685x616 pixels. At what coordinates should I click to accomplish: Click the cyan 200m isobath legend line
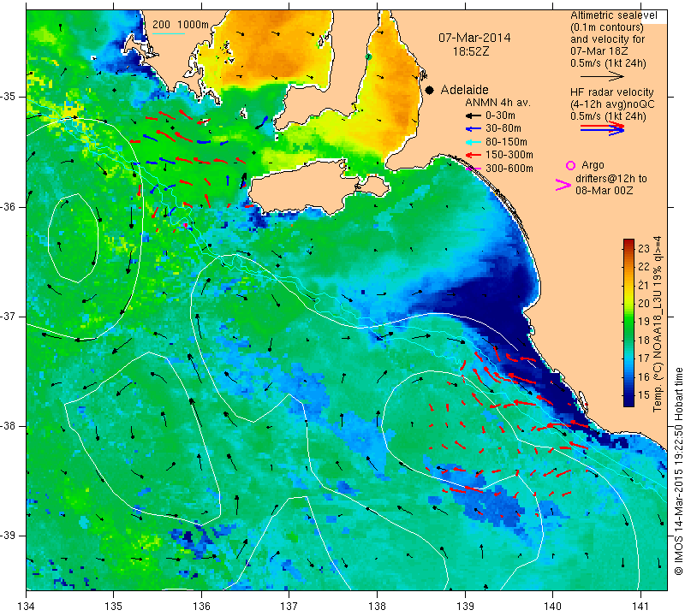(x=169, y=33)
